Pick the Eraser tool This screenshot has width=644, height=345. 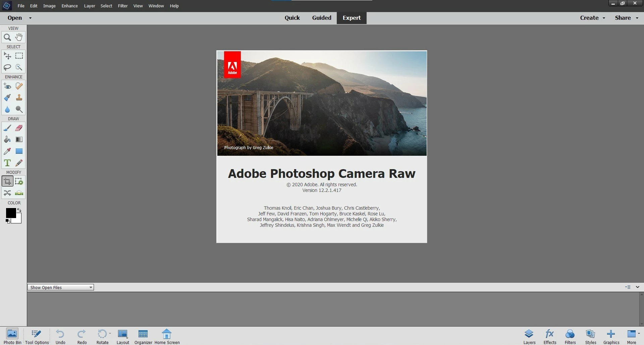19,128
